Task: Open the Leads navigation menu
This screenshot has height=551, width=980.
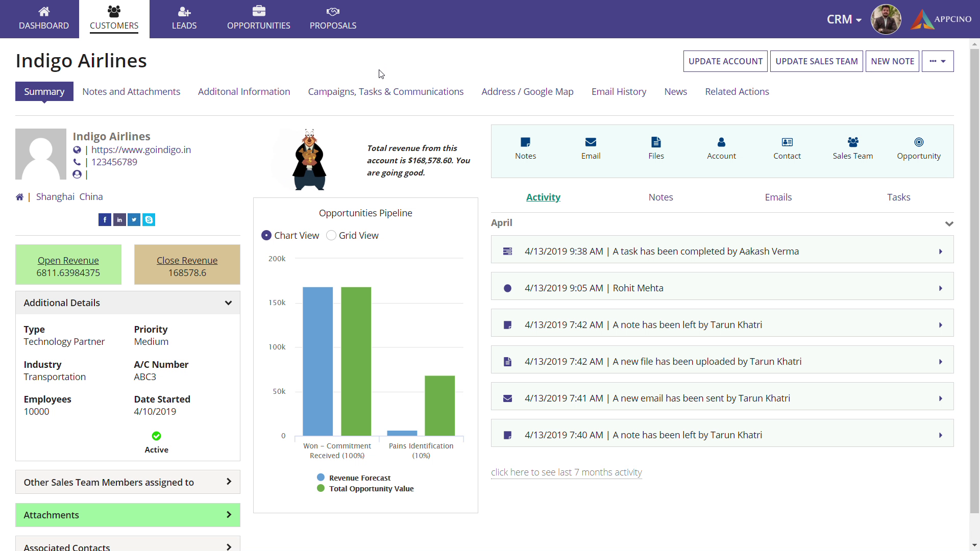Action: (184, 19)
